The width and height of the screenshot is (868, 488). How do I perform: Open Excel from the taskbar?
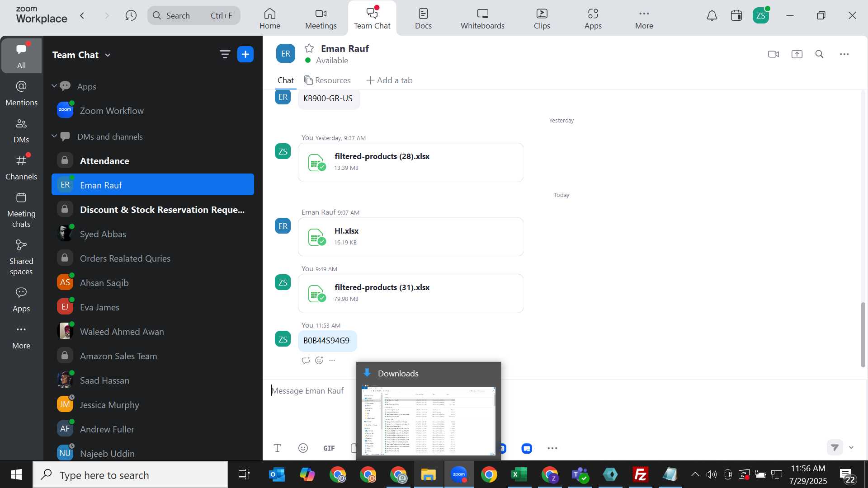pyautogui.click(x=519, y=474)
